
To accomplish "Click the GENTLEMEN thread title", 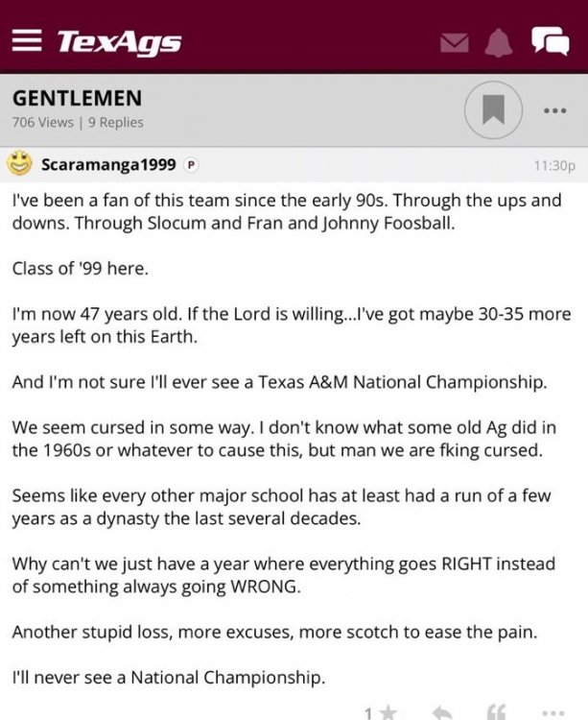I will click(x=77, y=98).
